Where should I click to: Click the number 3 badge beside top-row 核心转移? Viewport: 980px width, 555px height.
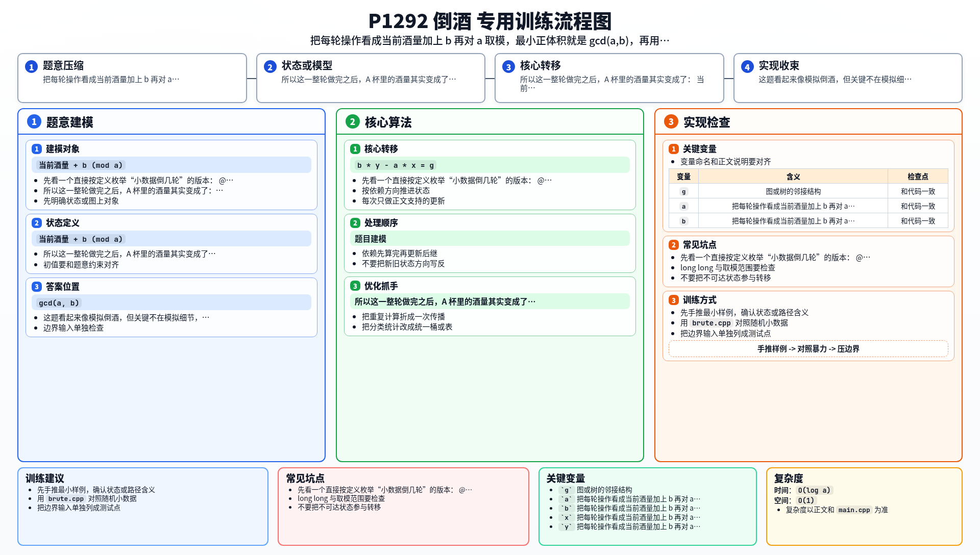point(508,67)
